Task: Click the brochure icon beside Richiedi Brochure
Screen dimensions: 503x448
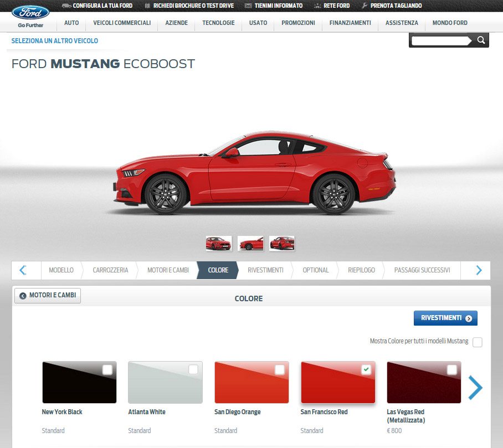Action: click(147, 6)
